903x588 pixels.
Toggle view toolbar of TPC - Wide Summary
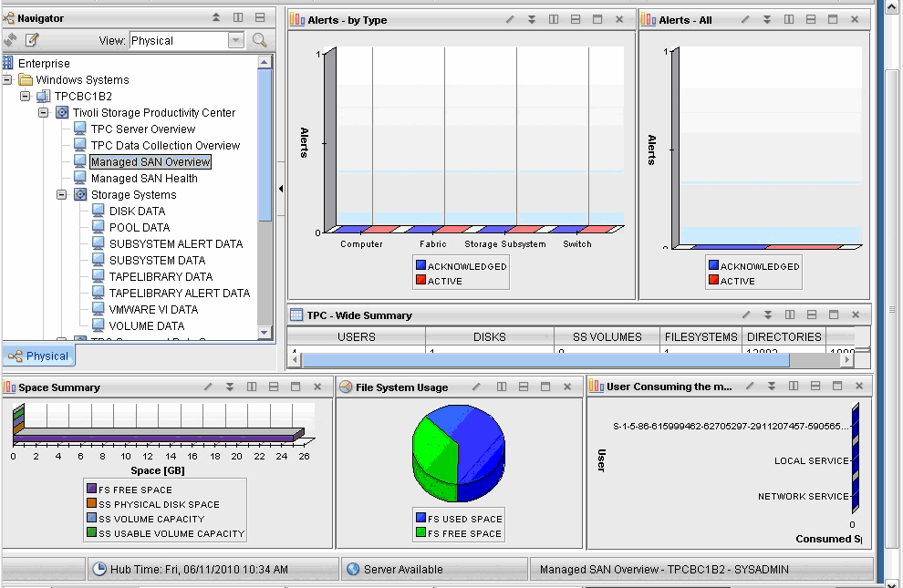(x=768, y=315)
